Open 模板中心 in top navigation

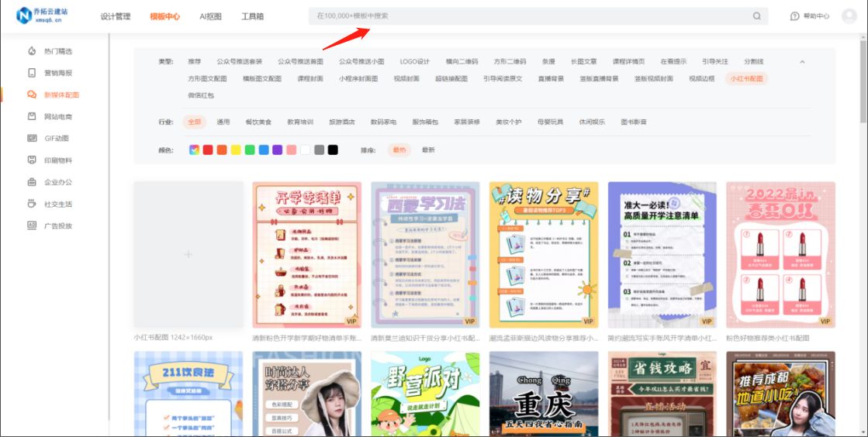point(164,16)
